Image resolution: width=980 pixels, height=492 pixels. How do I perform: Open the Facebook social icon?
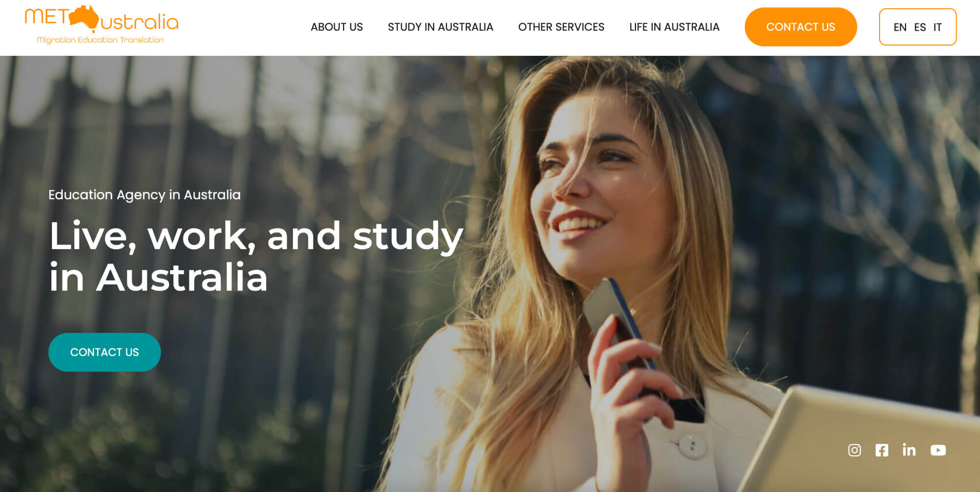(882, 450)
